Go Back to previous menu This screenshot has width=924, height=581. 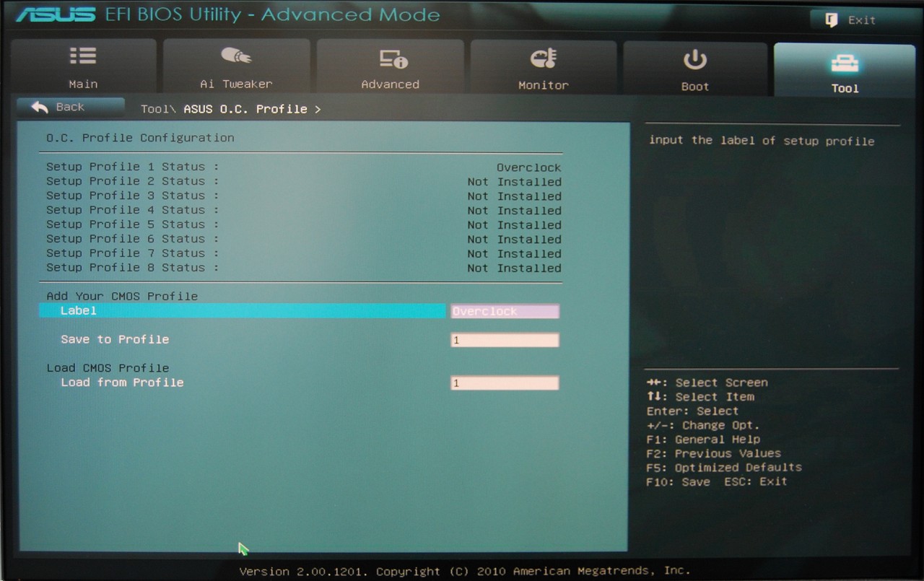(70, 107)
